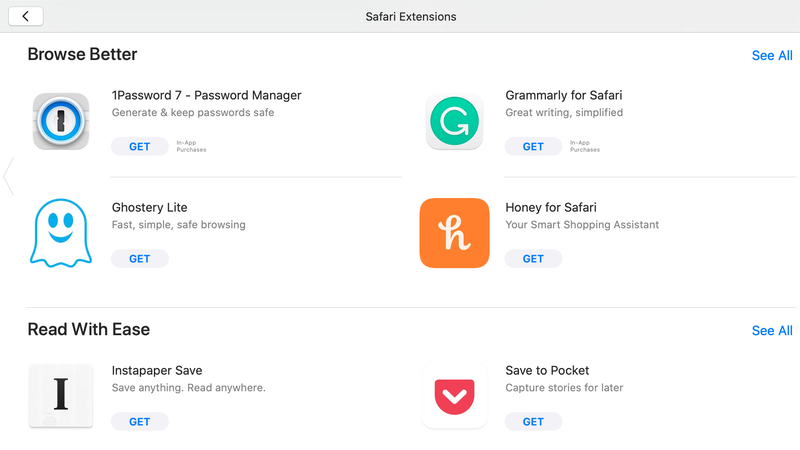This screenshot has width=800, height=450.
Task: See All in Read With Ease section
Action: (x=772, y=331)
